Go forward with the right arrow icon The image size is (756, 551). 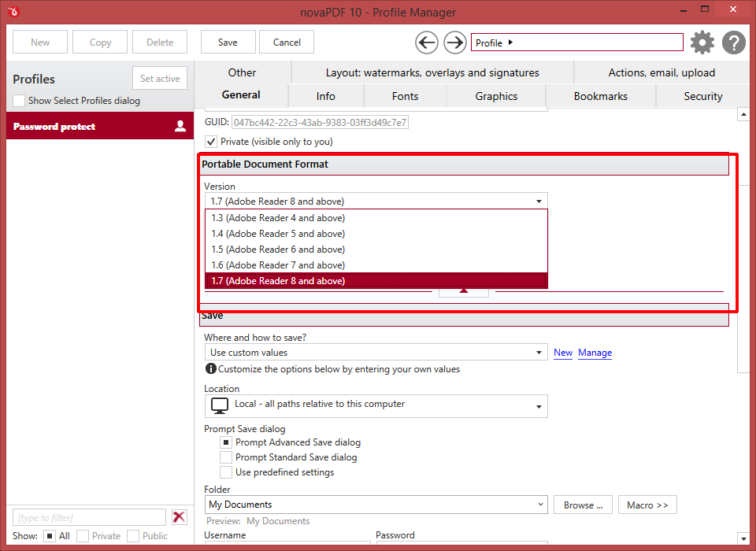454,43
